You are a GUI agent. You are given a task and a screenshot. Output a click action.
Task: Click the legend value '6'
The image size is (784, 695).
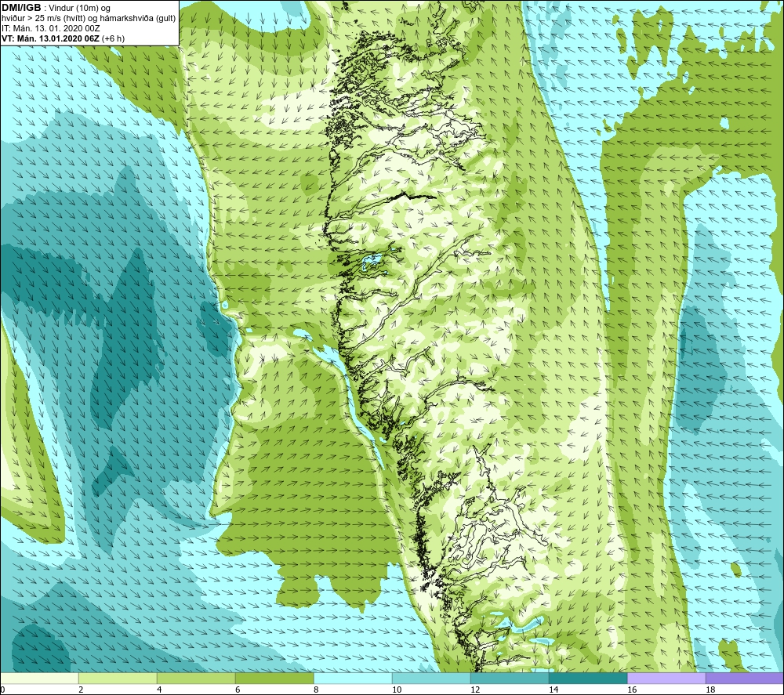(238, 690)
